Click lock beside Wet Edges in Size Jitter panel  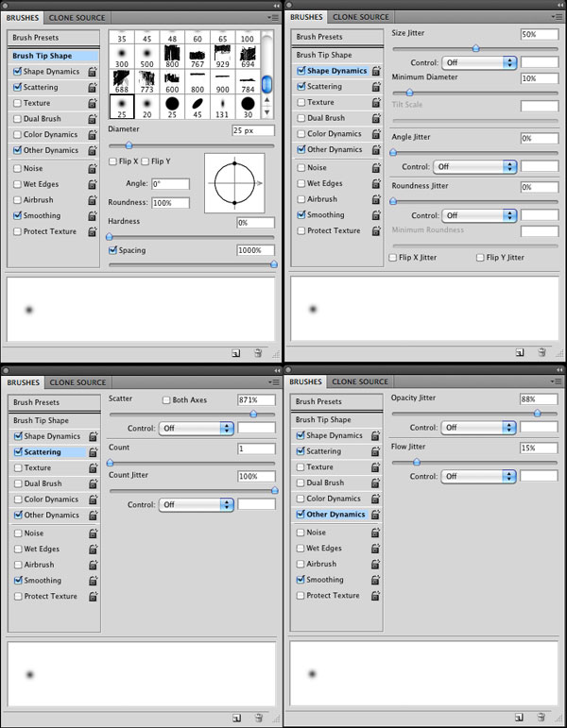[376, 183]
